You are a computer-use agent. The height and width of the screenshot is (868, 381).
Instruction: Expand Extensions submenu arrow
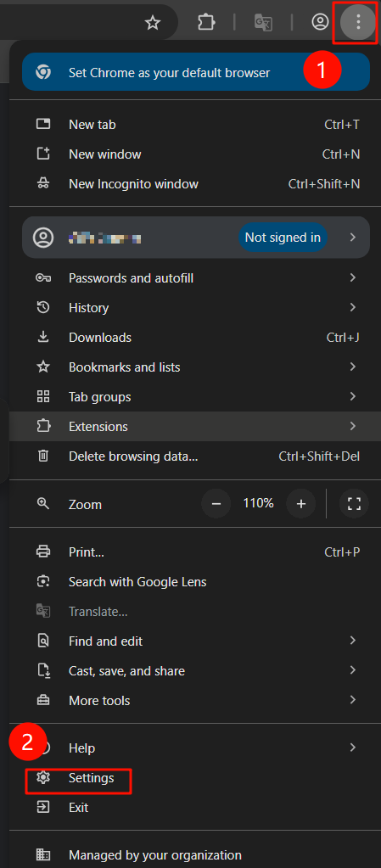click(x=353, y=426)
